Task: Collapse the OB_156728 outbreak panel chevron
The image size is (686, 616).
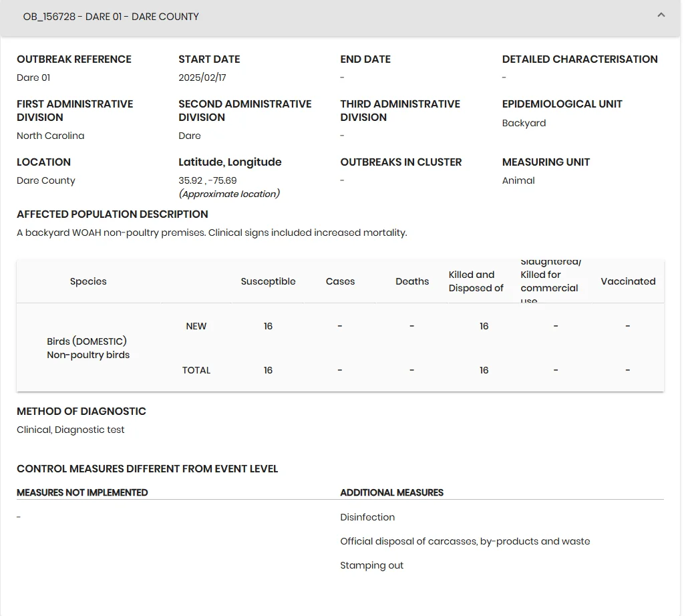Action: click(661, 15)
